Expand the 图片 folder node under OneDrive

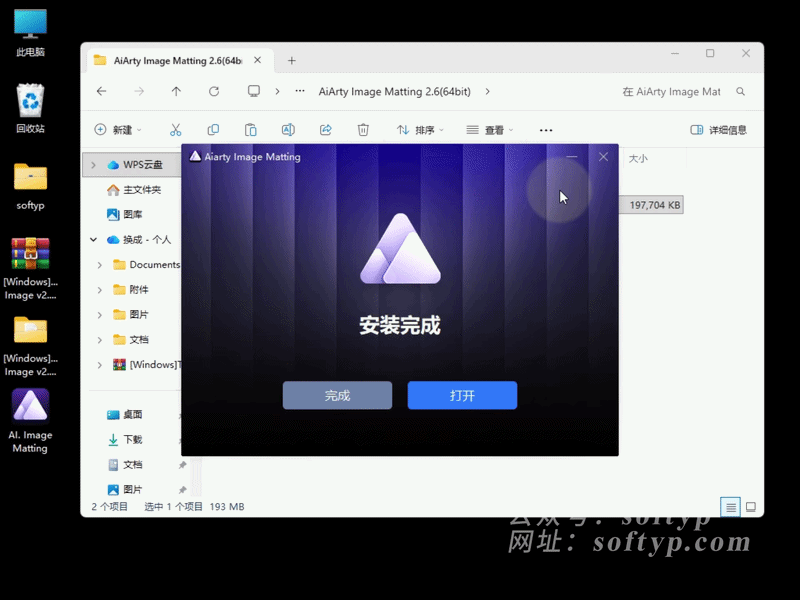(x=99, y=315)
